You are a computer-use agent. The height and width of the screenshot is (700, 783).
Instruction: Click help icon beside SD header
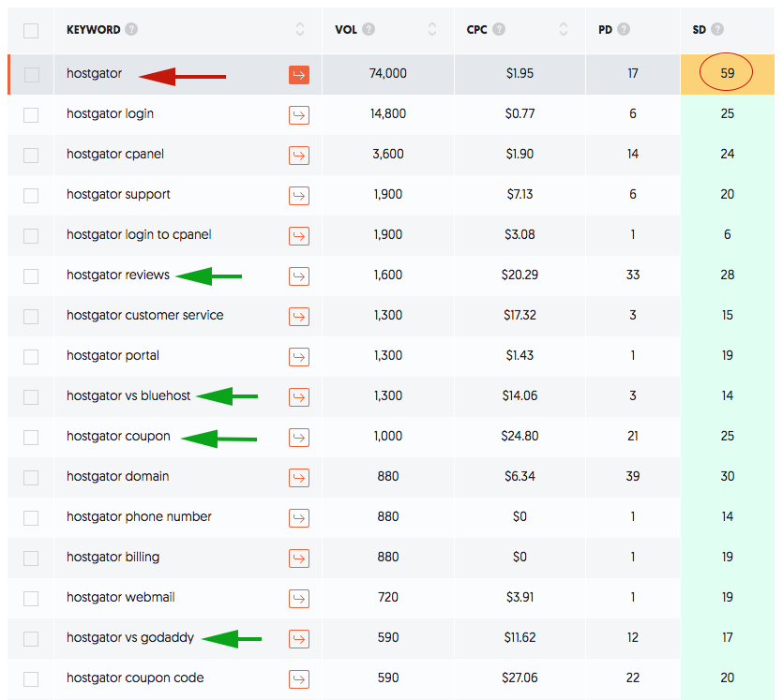717,29
